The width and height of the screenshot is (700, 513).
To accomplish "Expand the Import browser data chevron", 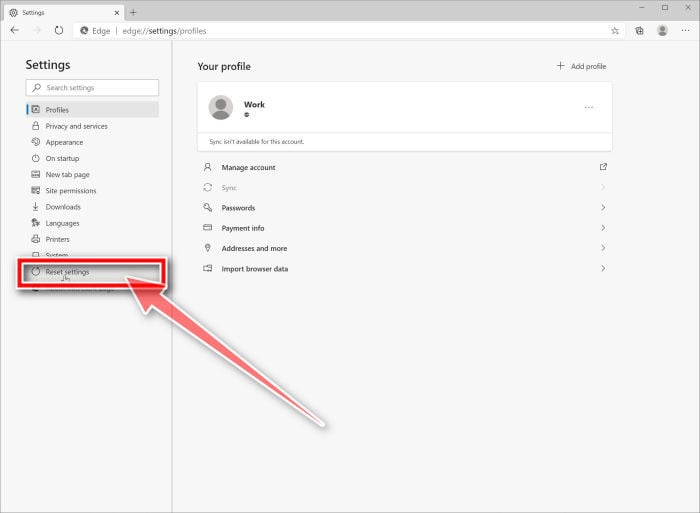I will point(603,268).
